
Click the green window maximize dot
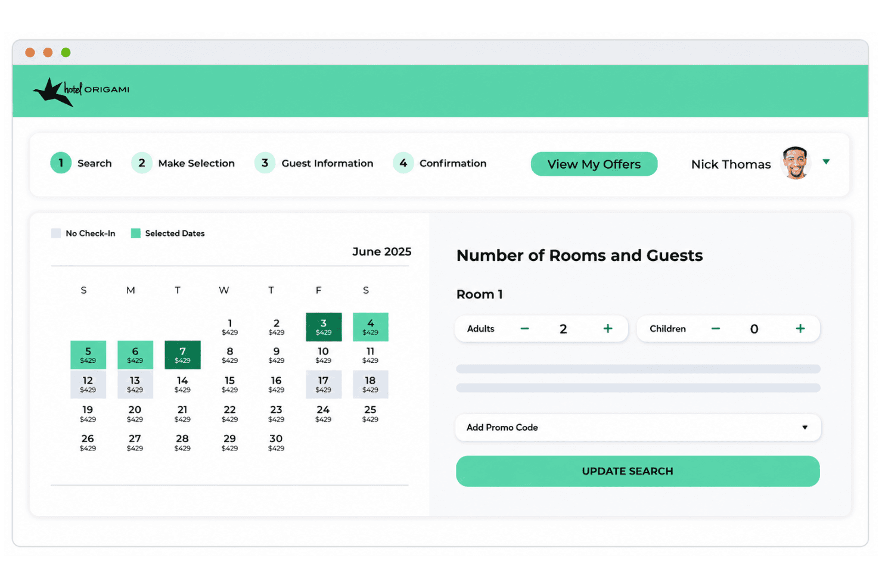click(x=66, y=52)
